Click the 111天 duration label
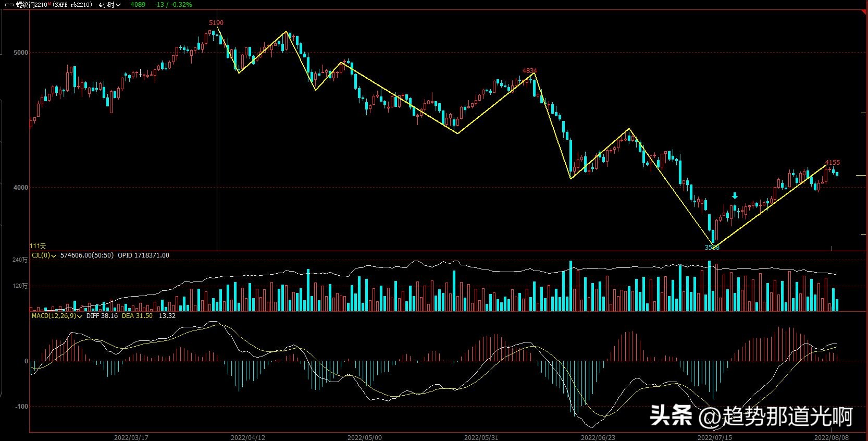The height and width of the screenshot is (441, 868). pos(38,246)
